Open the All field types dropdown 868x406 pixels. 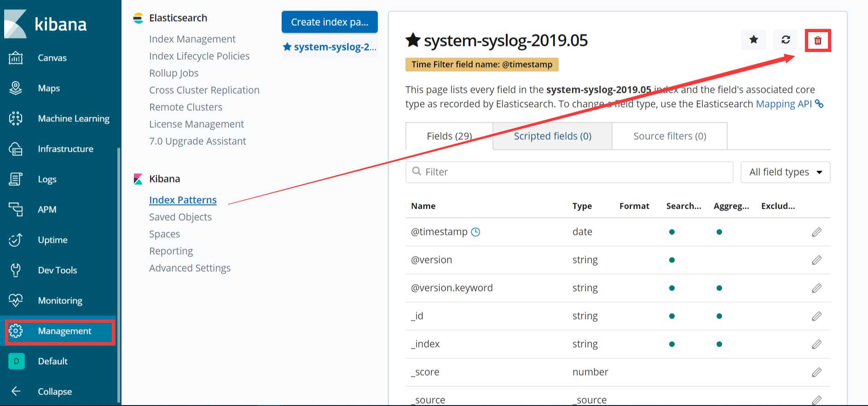785,172
